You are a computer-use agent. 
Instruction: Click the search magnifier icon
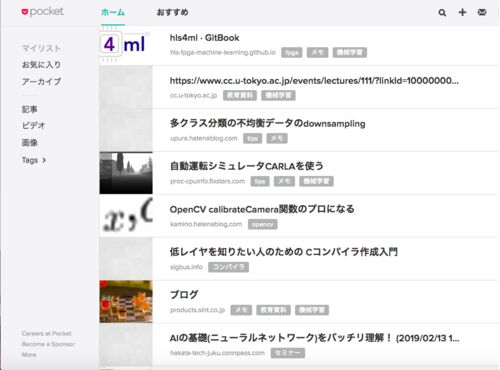tap(442, 13)
